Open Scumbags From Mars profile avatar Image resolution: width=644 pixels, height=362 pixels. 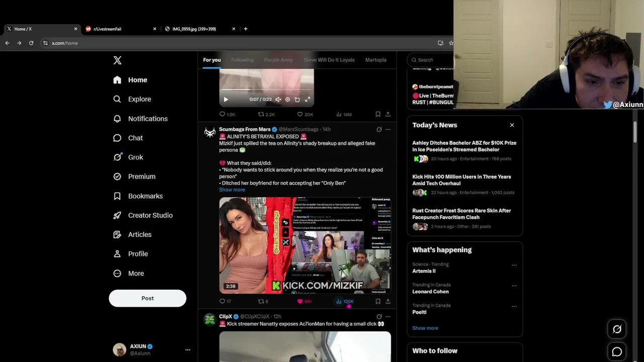tap(210, 133)
